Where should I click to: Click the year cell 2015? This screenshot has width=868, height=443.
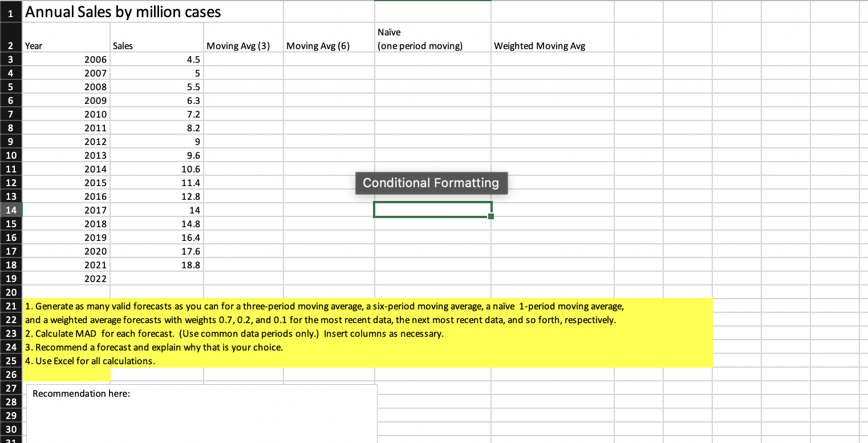66,183
